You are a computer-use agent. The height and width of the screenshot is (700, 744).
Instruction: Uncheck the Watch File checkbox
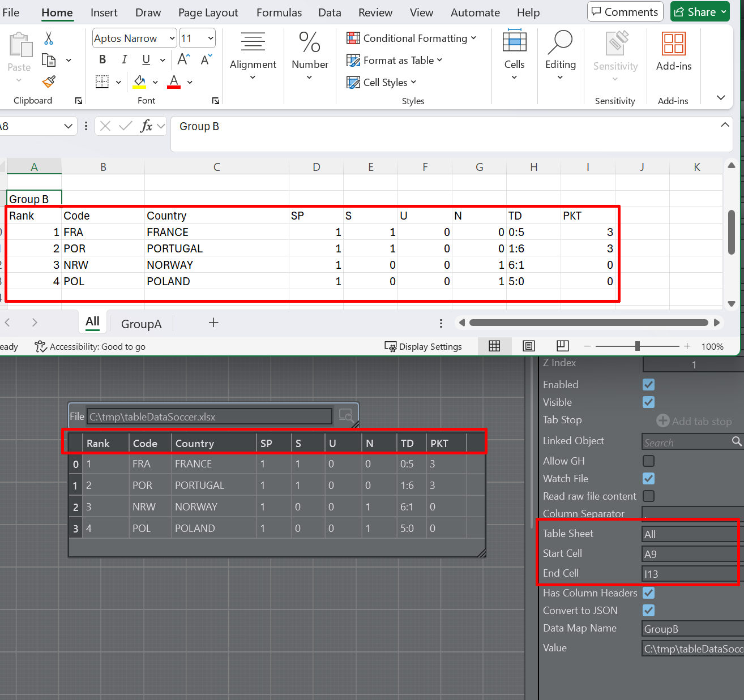click(x=648, y=479)
